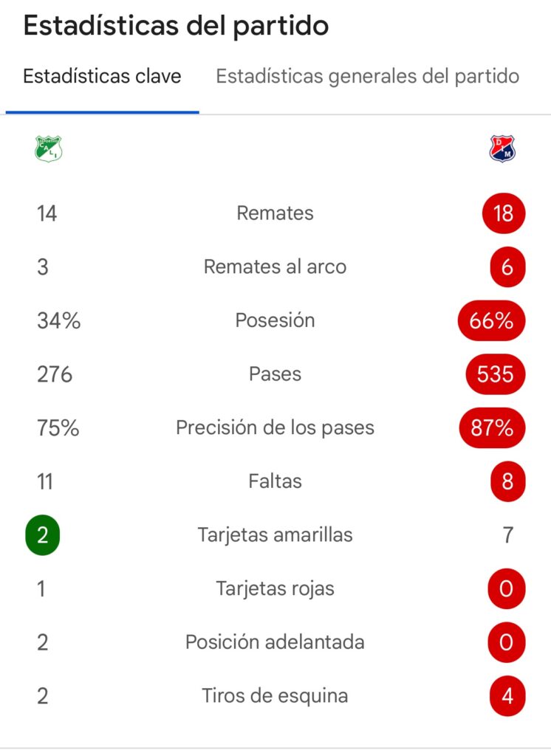Click the red 0 Tarjetas rojas badge
Screen dimensions: 551x756
click(x=507, y=589)
